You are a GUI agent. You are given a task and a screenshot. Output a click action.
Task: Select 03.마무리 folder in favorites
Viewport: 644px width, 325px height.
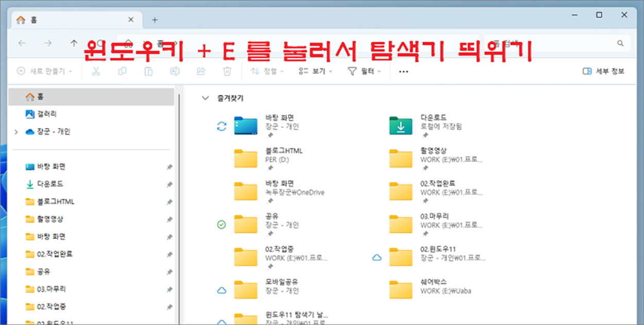click(436, 224)
